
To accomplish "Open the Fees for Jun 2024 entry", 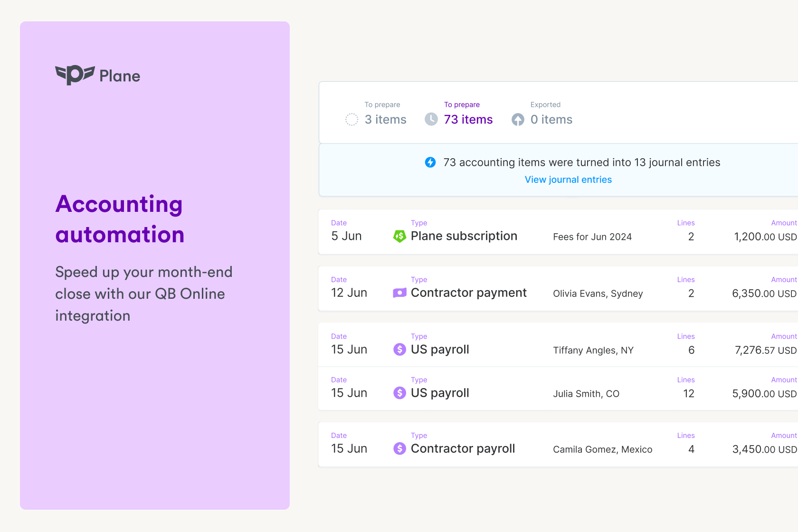I will tap(592, 237).
